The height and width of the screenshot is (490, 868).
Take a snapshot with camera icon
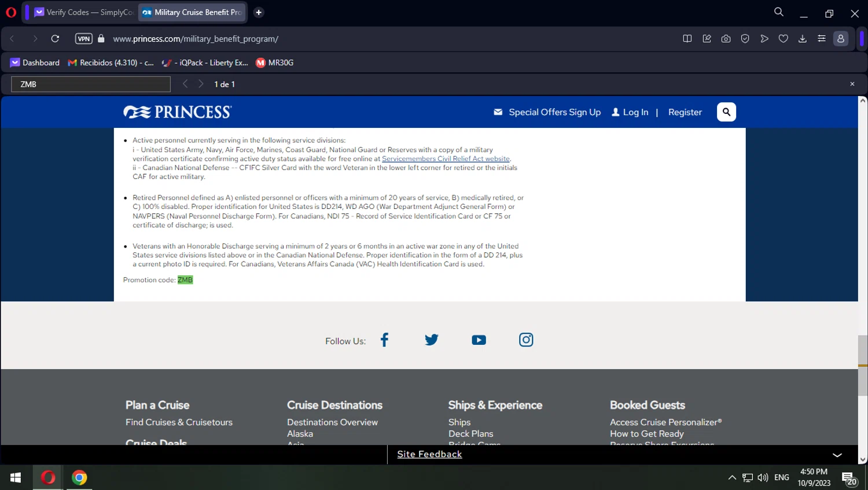tap(726, 39)
